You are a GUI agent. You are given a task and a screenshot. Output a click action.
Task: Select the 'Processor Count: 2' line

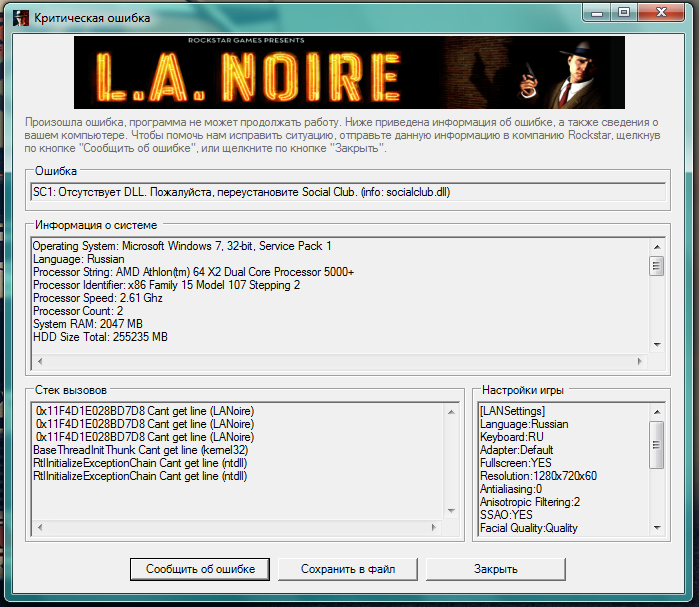point(78,311)
